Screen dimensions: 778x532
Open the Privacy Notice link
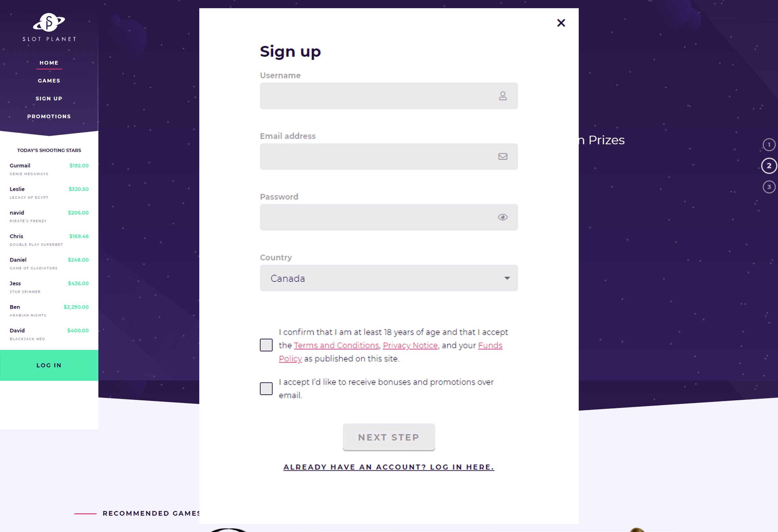pyautogui.click(x=410, y=345)
